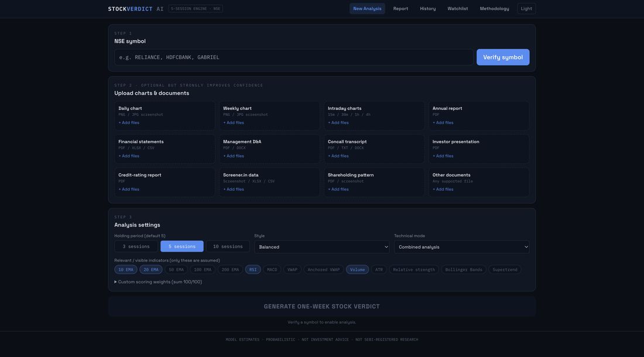Add files to Credit-rating report
Image resolution: width=644 pixels, height=357 pixels.
pos(129,189)
